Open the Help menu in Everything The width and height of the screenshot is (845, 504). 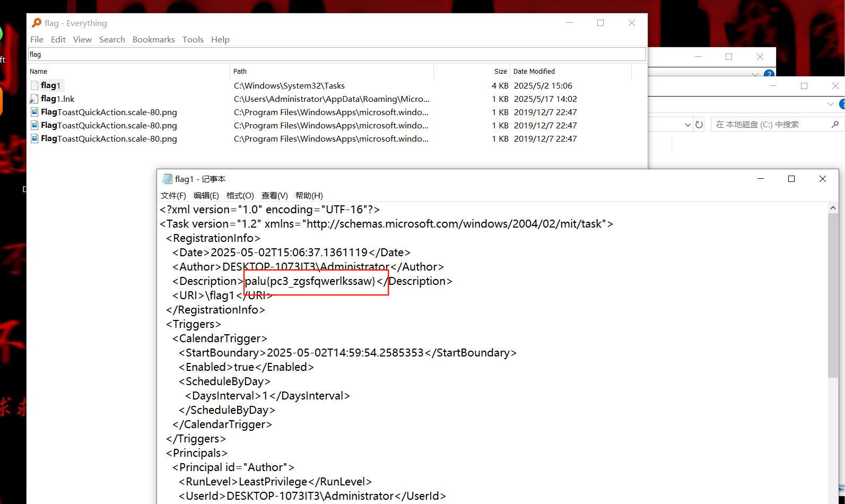coord(220,40)
